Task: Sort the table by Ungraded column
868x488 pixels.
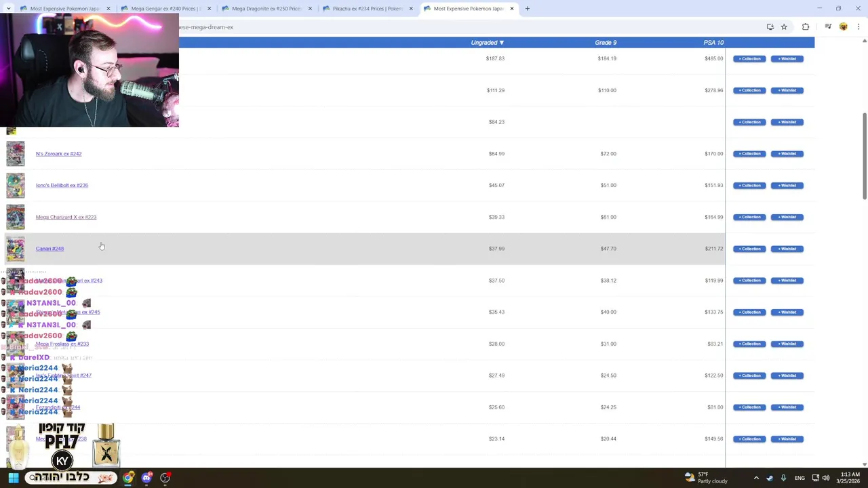Action: [x=487, y=43]
